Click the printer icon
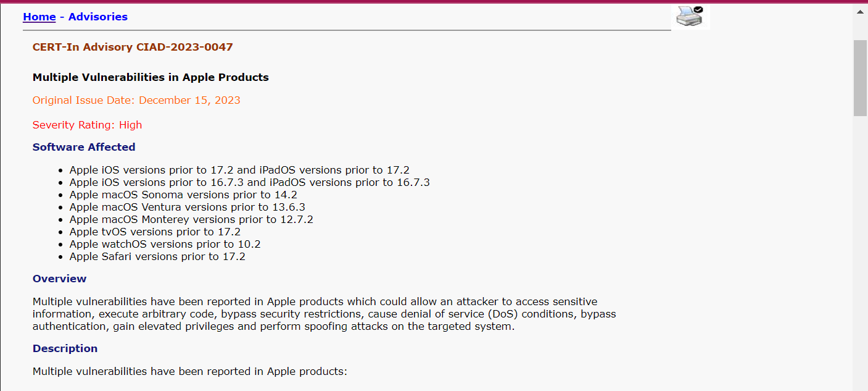The image size is (868, 391). pos(690,17)
